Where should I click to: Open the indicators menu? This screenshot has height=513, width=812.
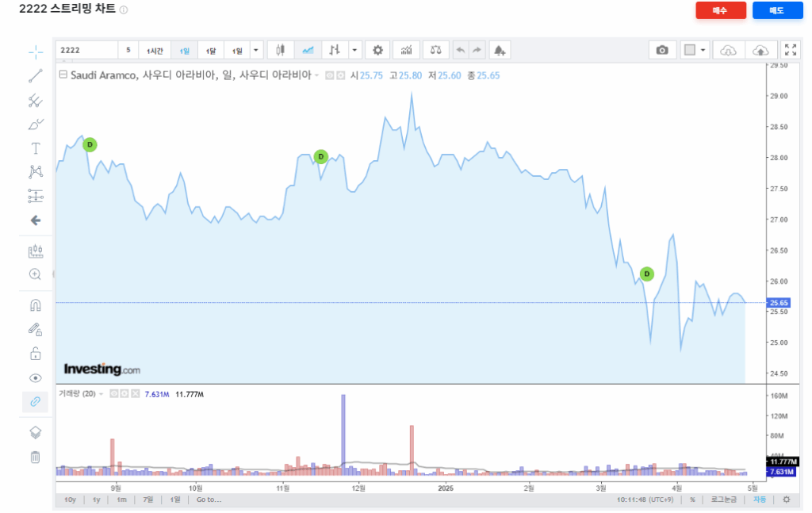407,50
